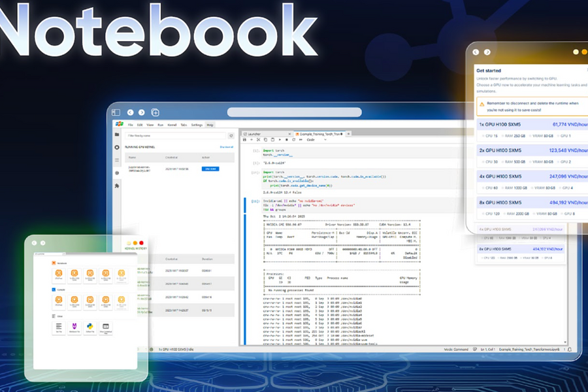Open the extension manager puzzle icon

pos(117,186)
